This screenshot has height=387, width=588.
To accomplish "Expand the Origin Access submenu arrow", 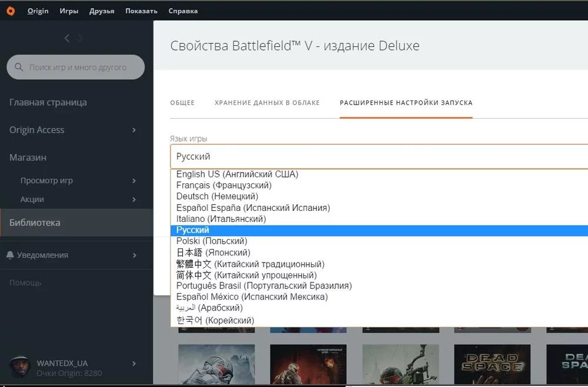I will [134, 130].
